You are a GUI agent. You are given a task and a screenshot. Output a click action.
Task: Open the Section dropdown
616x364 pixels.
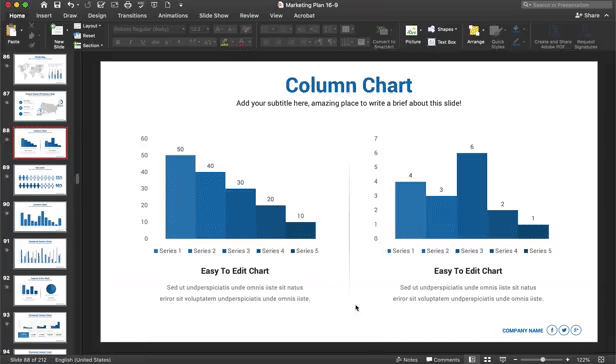[88, 46]
